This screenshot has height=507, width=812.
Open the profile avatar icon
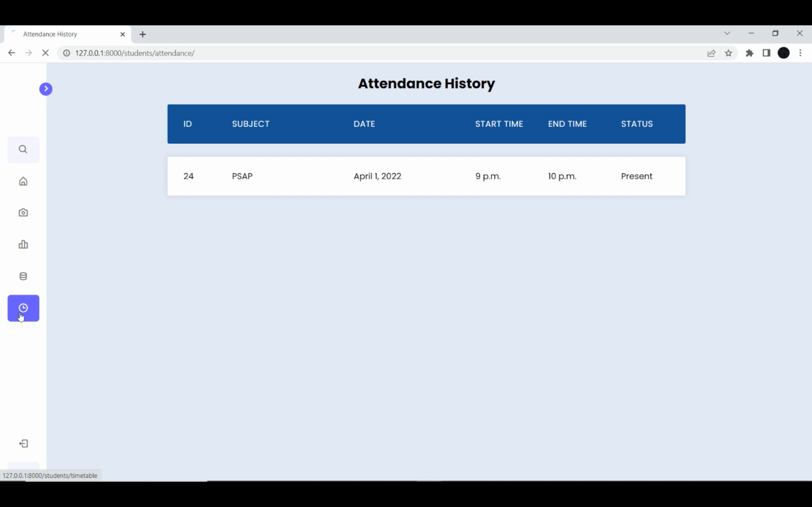click(x=783, y=53)
